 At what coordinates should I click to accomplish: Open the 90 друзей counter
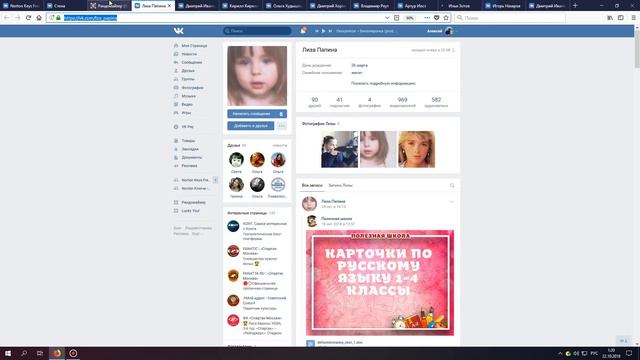314,102
